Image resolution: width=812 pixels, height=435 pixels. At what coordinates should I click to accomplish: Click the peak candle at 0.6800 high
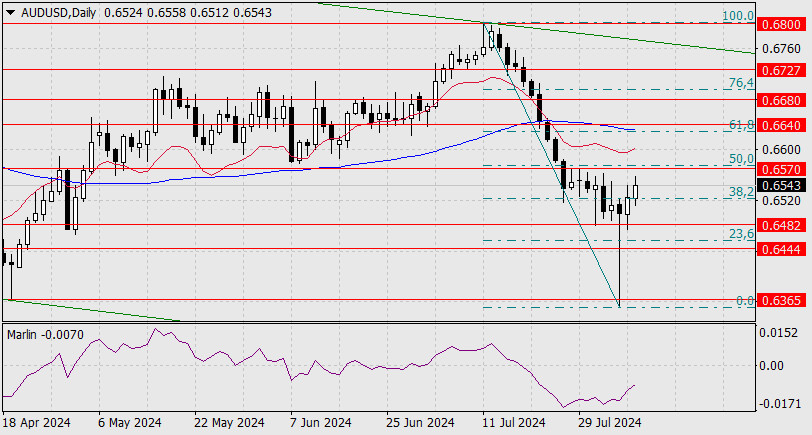(484, 39)
